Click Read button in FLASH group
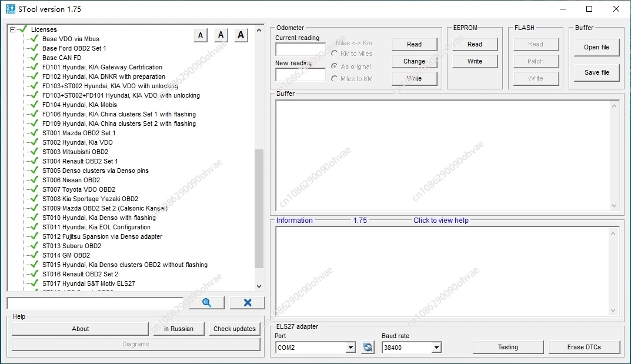The width and height of the screenshot is (631, 364). [x=536, y=44]
